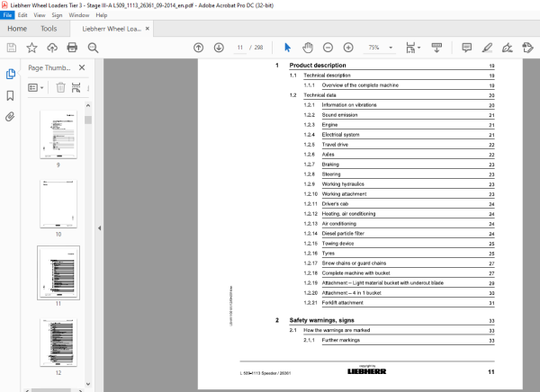Screen dimensions: 540x392
Task: Open 'Forklift attachment' contents entry
Action: 342,303
